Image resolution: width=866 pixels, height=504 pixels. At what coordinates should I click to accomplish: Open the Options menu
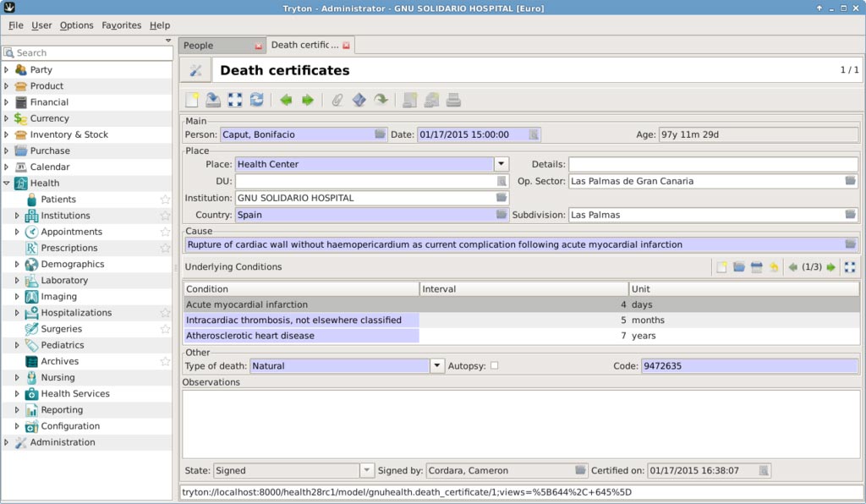pyautogui.click(x=76, y=25)
